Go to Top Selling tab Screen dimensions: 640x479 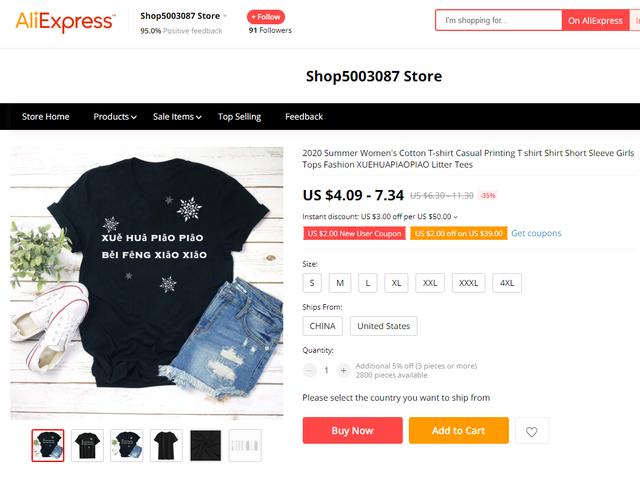click(x=239, y=117)
